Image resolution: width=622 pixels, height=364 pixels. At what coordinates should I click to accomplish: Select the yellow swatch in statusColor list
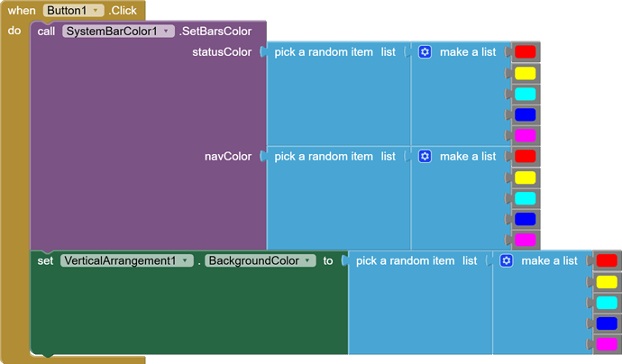(x=525, y=73)
